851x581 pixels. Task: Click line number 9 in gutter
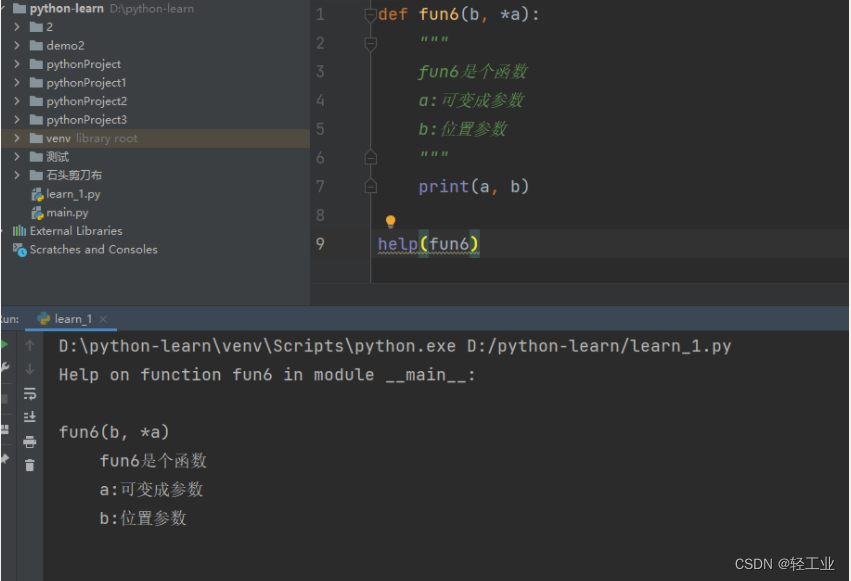[x=320, y=244]
